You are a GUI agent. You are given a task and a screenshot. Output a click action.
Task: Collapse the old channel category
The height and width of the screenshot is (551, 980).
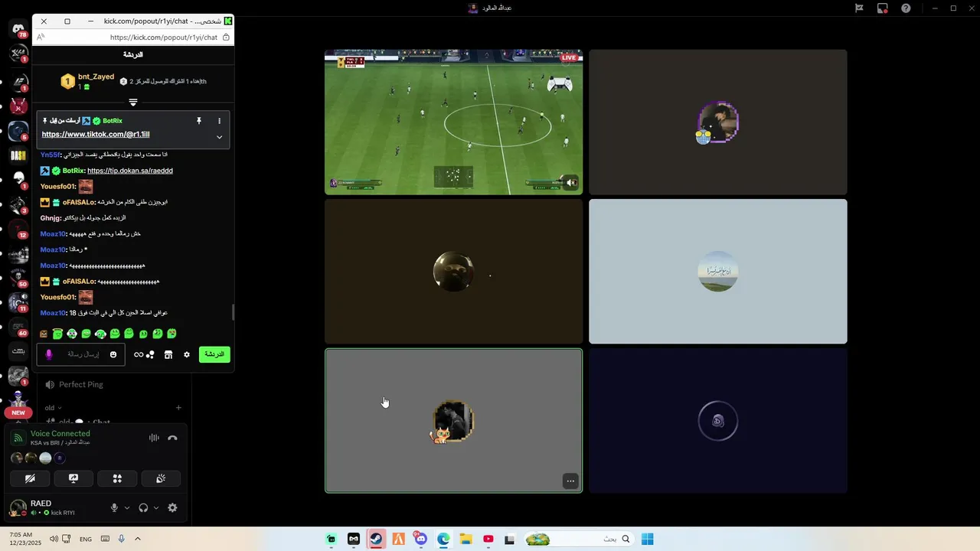pyautogui.click(x=53, y=408)
